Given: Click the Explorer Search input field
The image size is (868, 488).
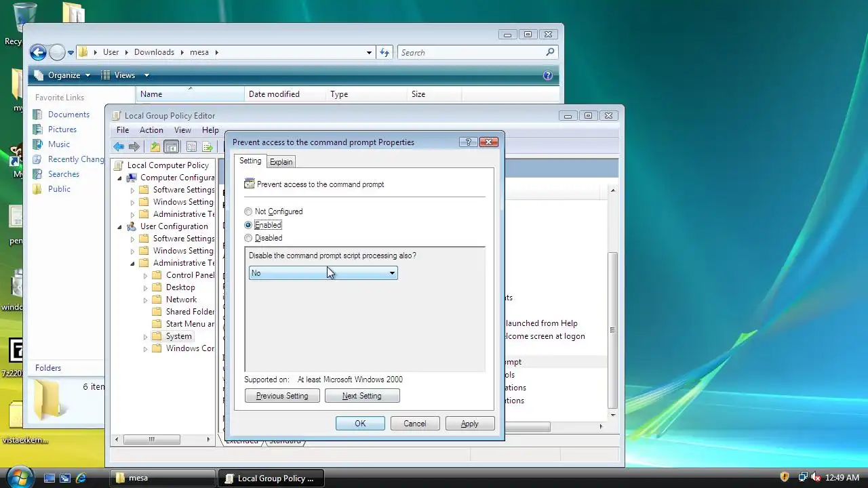Looking at the screenshot, I should coord(473,52).
